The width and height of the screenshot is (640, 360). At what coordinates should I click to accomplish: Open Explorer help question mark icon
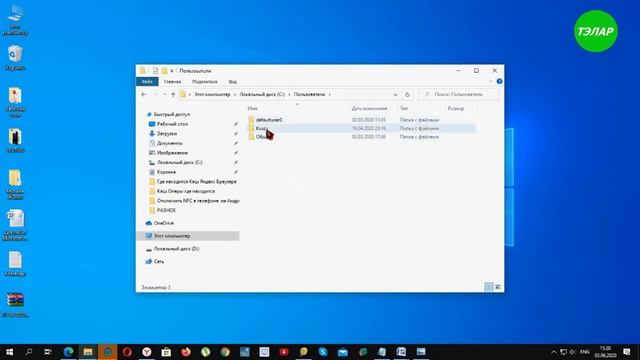499,81
